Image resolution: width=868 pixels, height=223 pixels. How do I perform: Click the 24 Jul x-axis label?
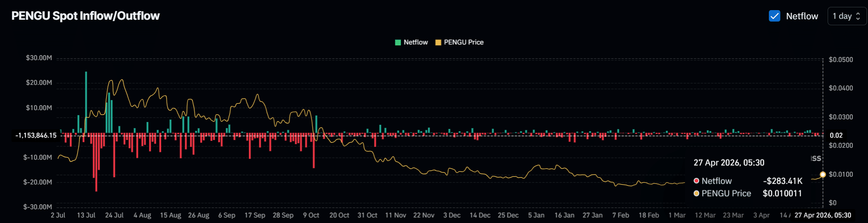click(114, 215)
